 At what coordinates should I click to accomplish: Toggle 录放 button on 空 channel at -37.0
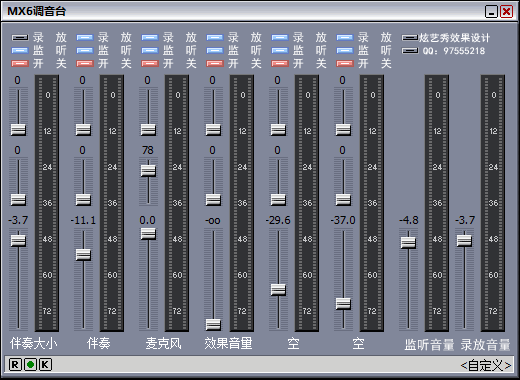point(345,38)
